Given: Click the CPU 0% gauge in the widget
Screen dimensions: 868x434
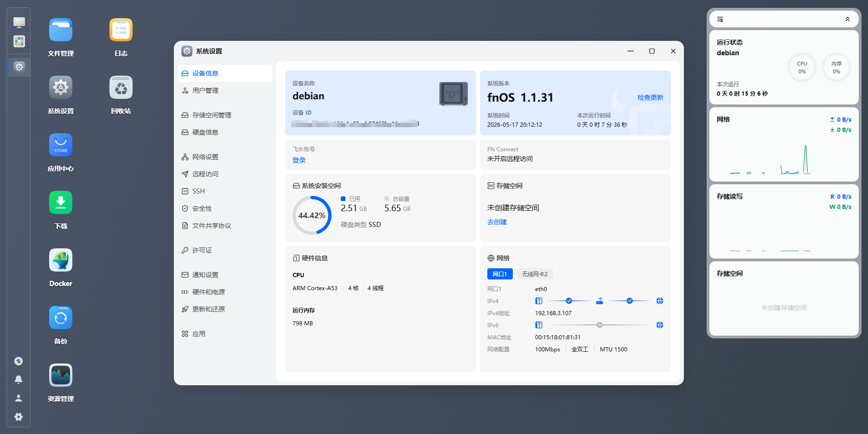Looking at the screenshot, I should [802, 68].
